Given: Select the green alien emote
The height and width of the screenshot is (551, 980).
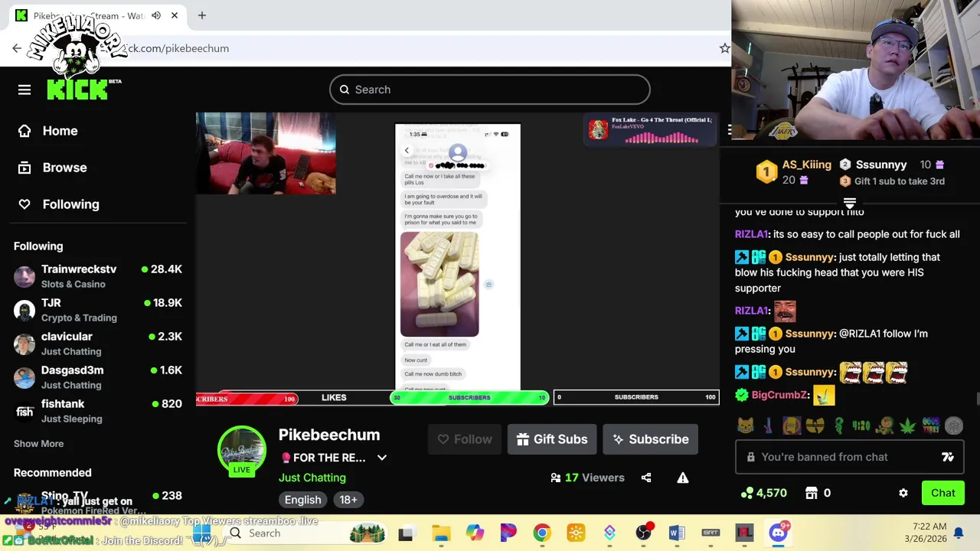Looking at the screenshot, I should click(x=838, y=425).
